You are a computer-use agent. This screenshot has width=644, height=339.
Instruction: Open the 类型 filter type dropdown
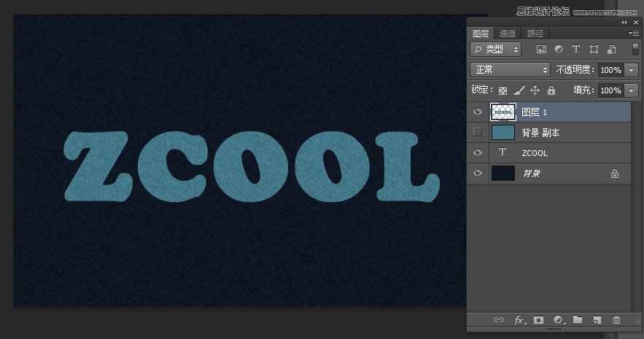pos(496,50)
